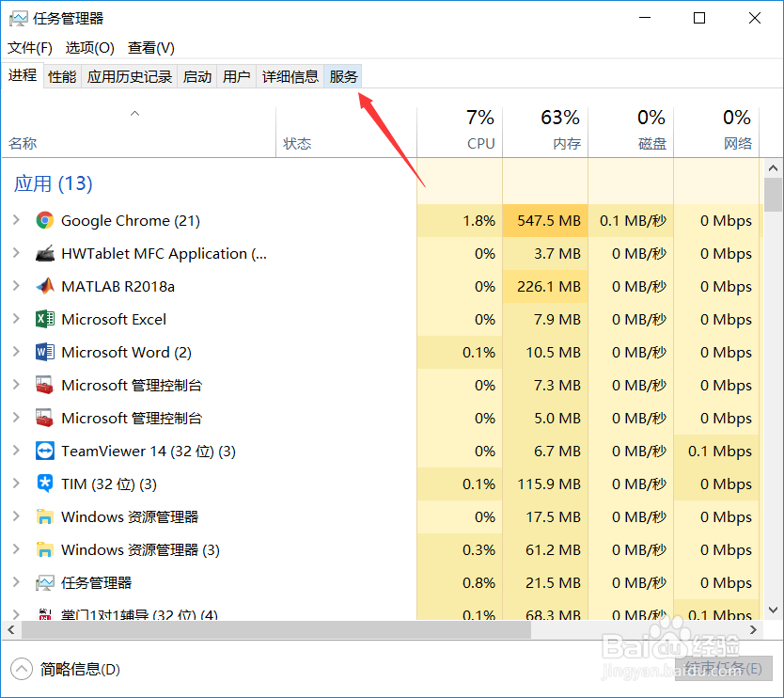Expand the HWTablet MFC Application row
Image resolution: width=784 pixels, height=698 pixels.
[16, 253]
